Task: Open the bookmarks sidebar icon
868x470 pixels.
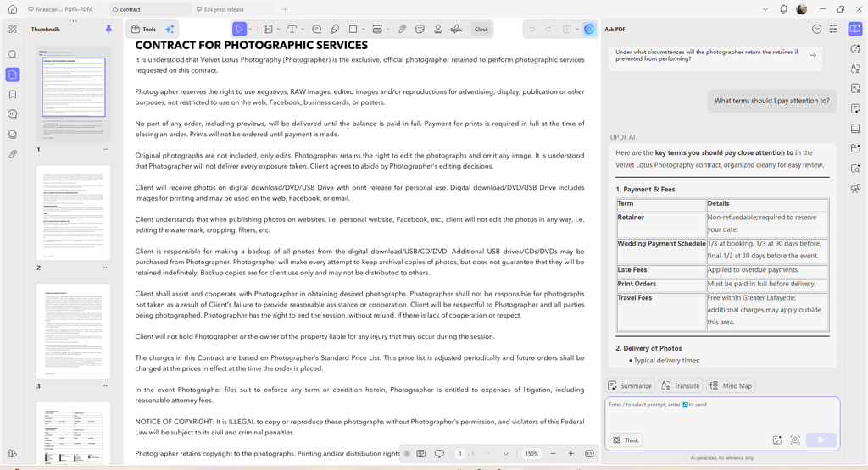Action: [x=13, y=95]
